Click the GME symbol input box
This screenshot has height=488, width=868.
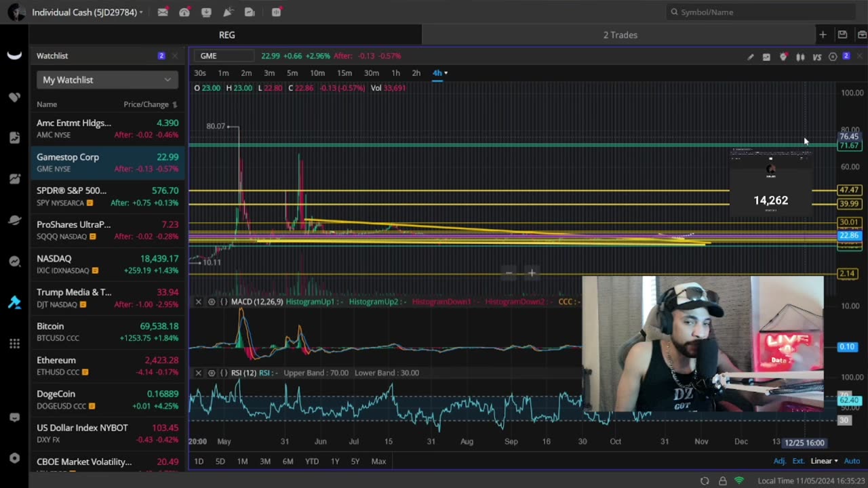tap(224, 56)
